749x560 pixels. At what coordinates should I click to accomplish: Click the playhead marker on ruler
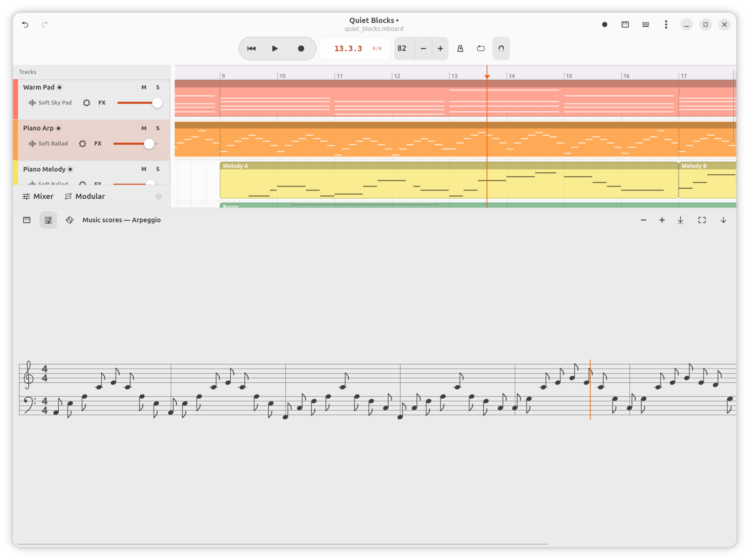487,77
